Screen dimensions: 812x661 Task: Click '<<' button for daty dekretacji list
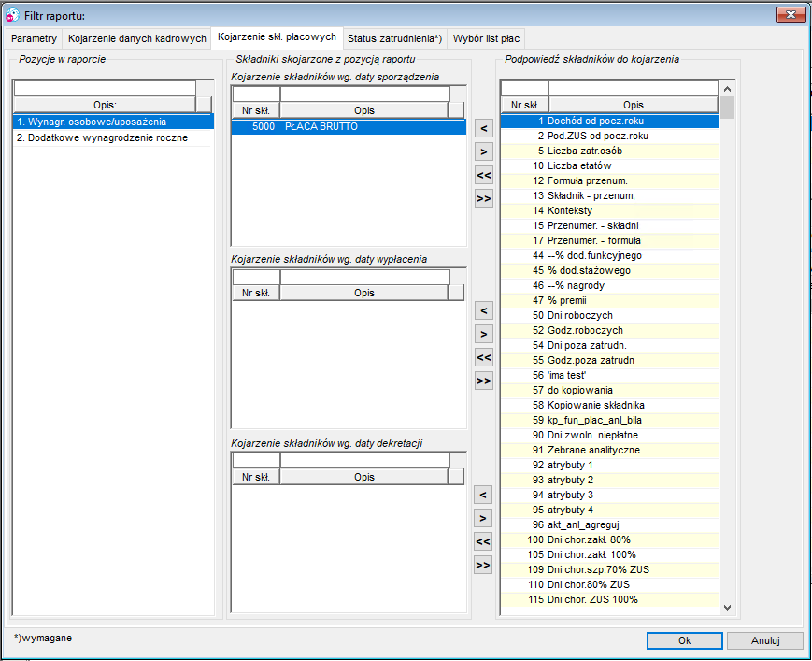click(x=483, y=542)
